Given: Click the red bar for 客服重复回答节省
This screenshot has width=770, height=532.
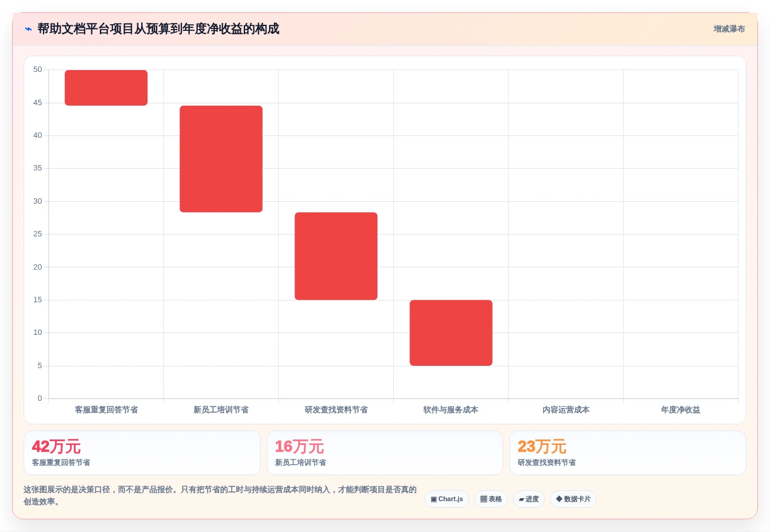Looking at the screenshot, I should pos(106,88).
